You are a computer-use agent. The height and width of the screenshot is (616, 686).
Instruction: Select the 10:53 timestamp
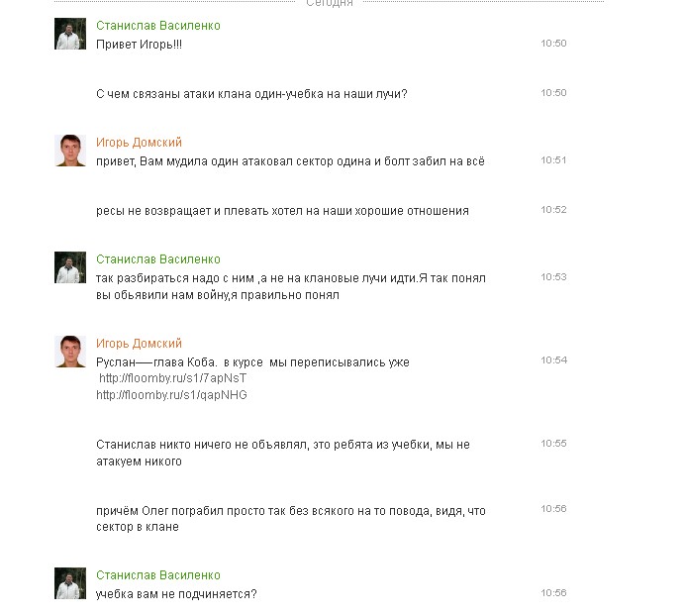[553, 277]
